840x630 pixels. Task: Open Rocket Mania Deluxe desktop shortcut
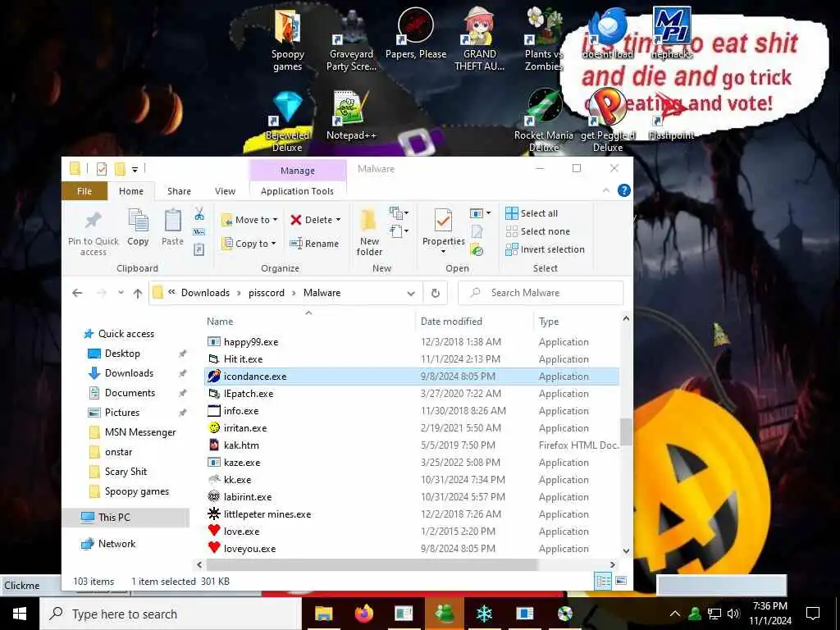[544, 121]
